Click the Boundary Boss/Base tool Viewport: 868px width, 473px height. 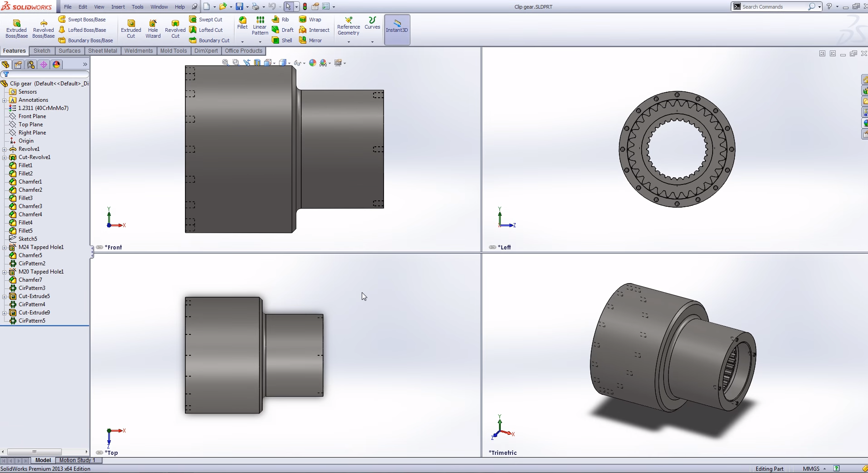pyautogui.click(x=86, y=40)
